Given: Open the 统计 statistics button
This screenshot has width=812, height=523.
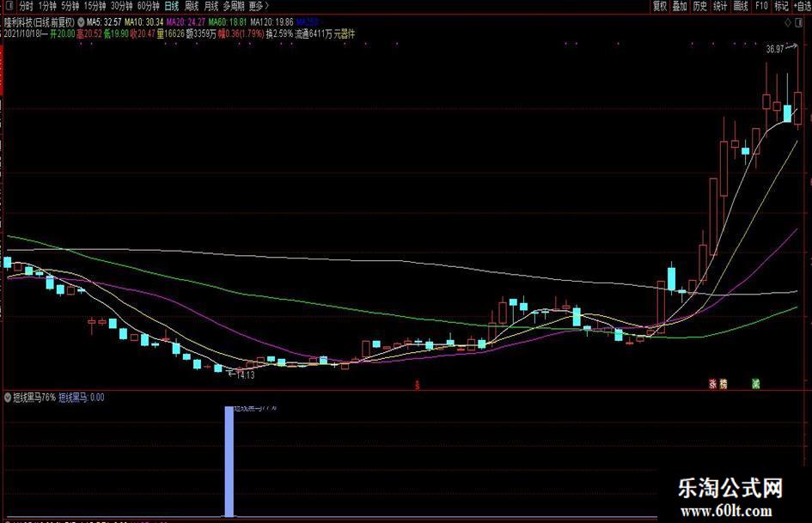Looking at the screenshot, I should [x=720, y=6].
